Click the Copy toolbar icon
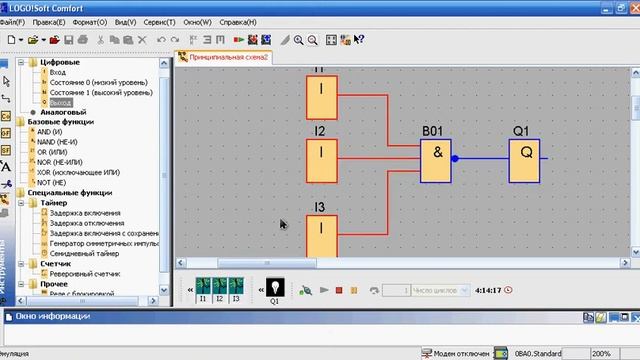This screenshot has height=360, width=640. click(115, 40)
